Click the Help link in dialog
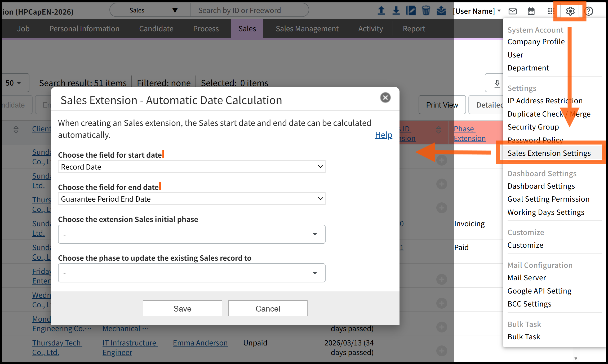The image size is (608, 364). coord(383,135)
